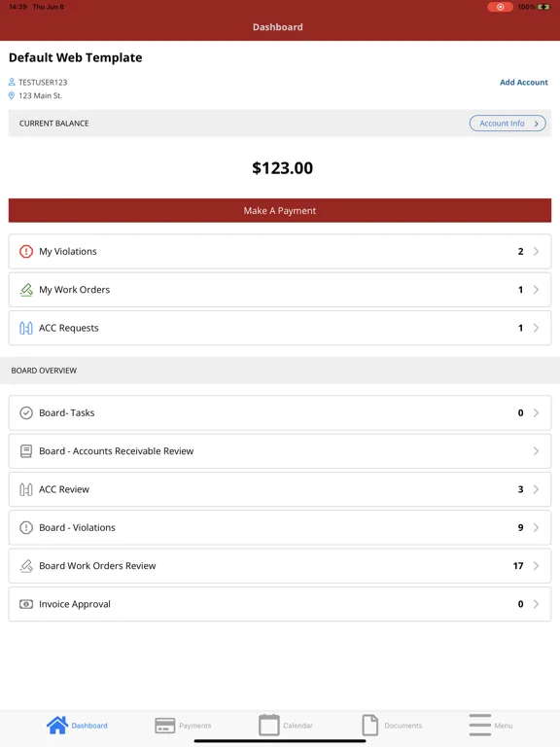Tap the Invoice Approval money icon
560x747 pixels.
click(x=25, y=604)
